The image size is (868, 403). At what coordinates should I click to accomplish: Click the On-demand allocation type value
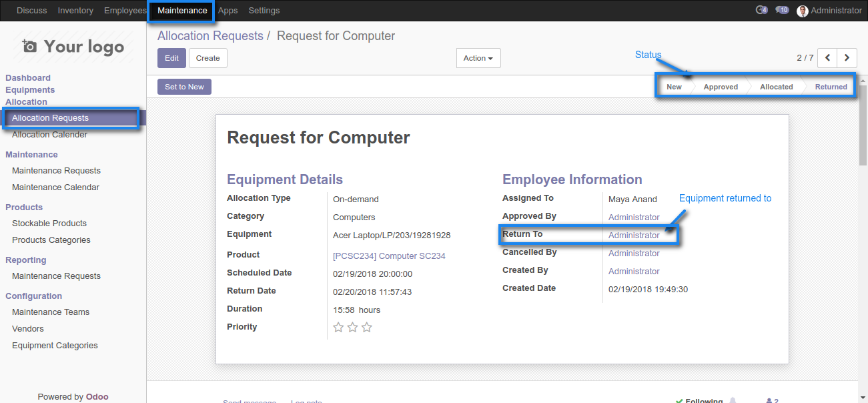(x=356, y=199)
